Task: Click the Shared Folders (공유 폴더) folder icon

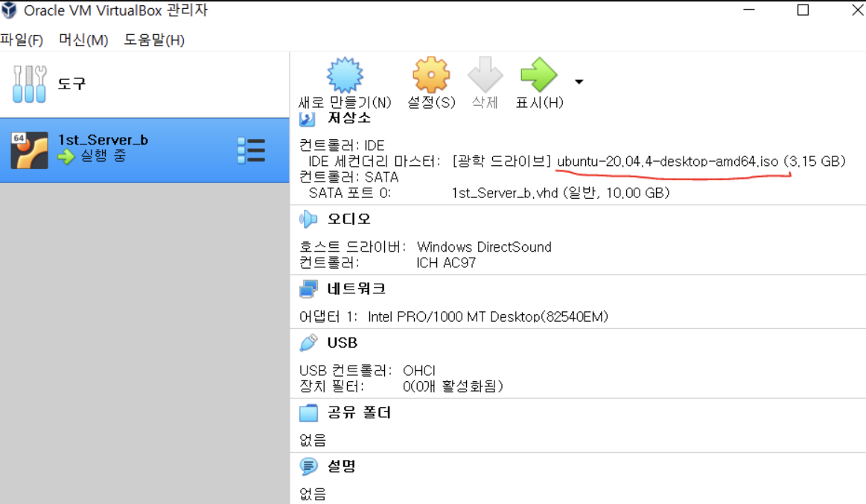Action: pyautogui.click(x=308, y=412)
